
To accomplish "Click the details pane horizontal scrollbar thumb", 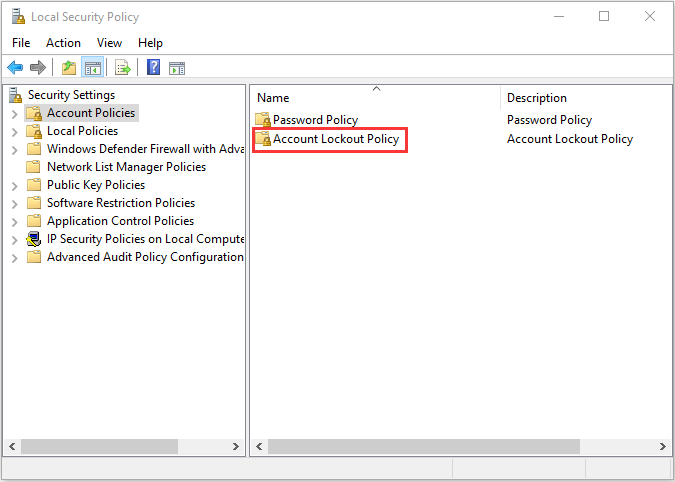I will coord(424,446).
